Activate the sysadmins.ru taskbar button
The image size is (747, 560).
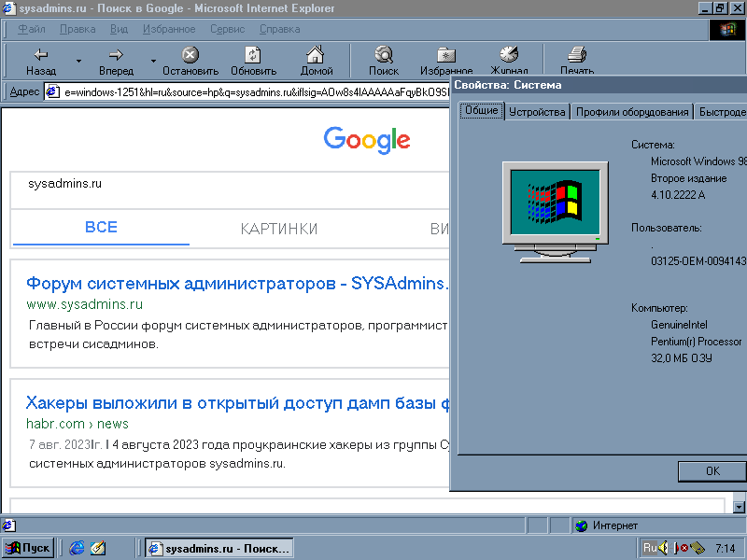pos(219,548)
